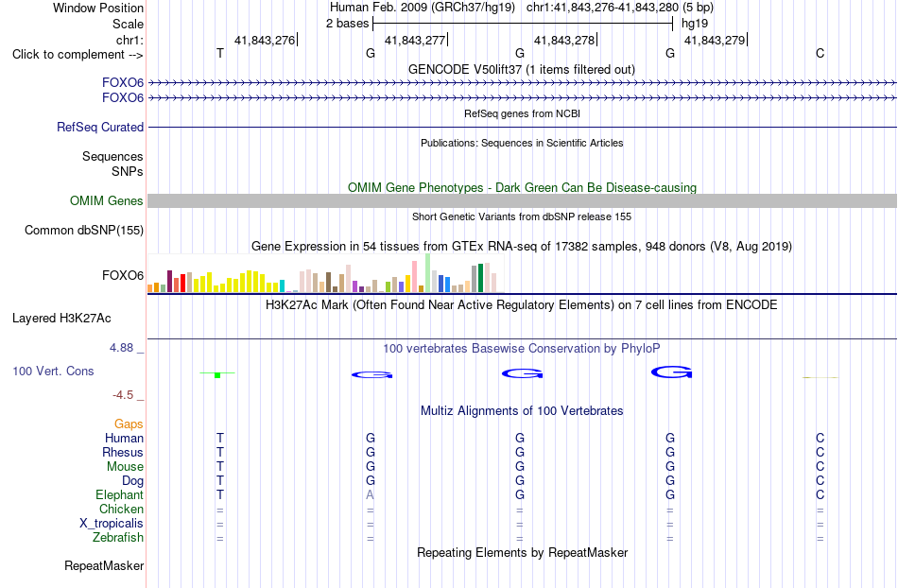The image size is (898, 588).
Task: Click 'Repeating Elements by RepeatMasker' title
Action: coord(522,552)
